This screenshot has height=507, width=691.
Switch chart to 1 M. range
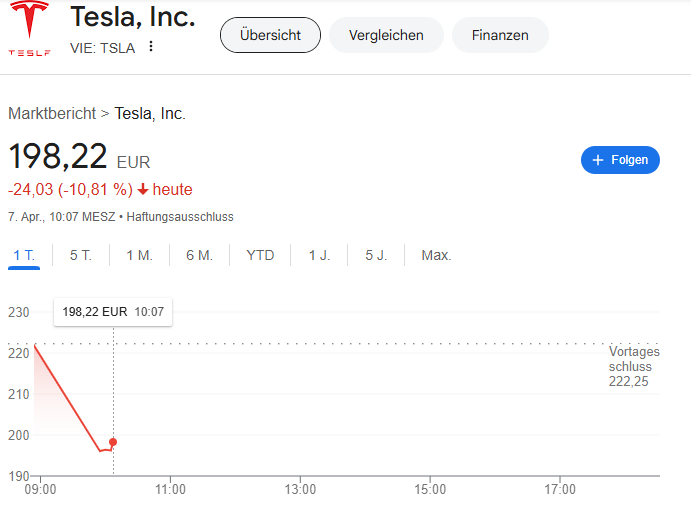139,256
